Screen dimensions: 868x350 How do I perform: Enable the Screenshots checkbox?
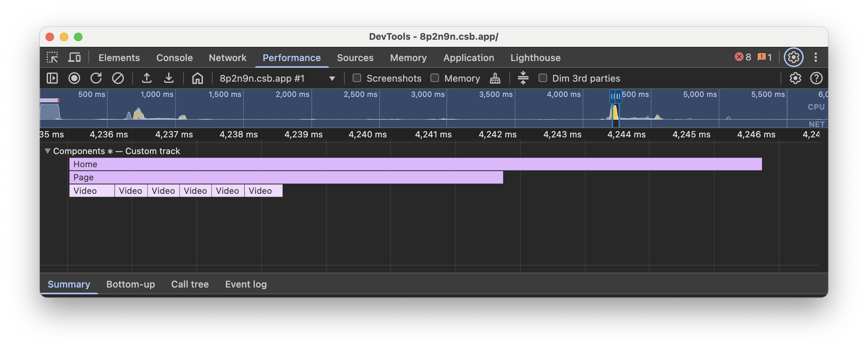pos(357,78)
